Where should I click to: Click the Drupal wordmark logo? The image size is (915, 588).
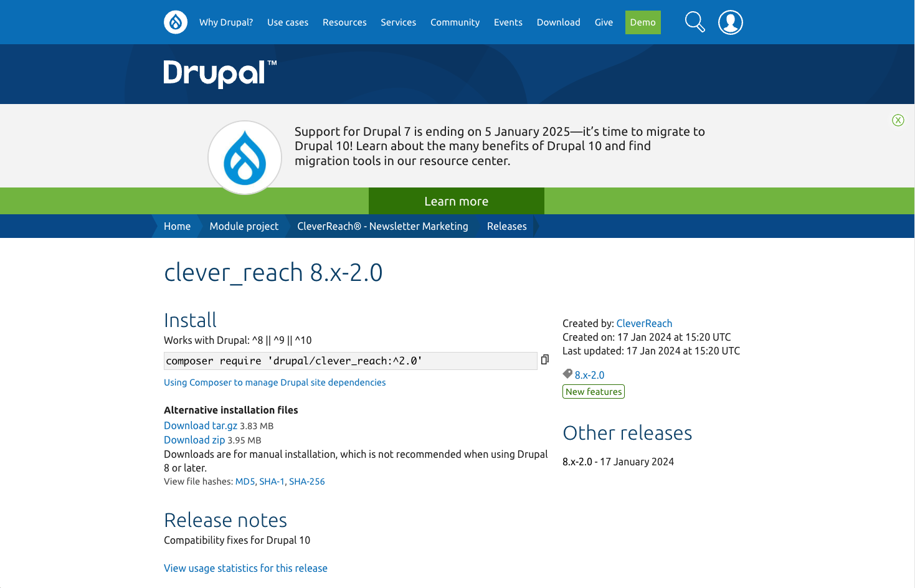(x=220, y=73)
